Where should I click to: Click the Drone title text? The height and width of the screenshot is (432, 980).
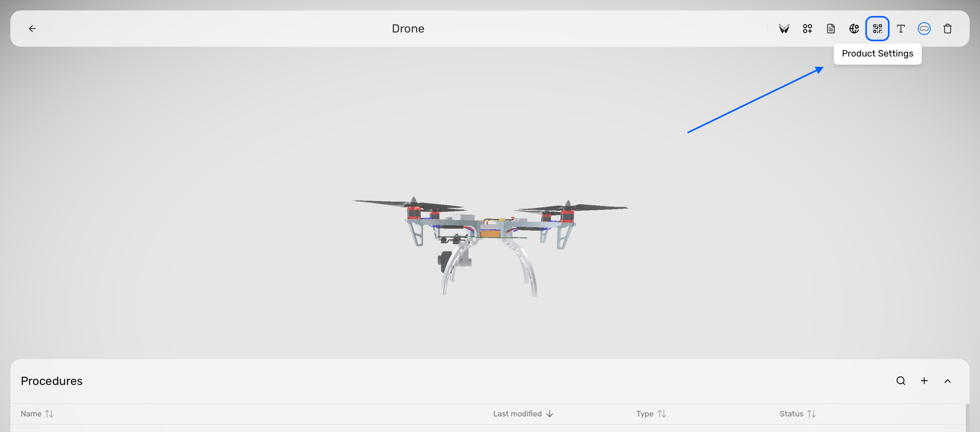coord(408,29)
